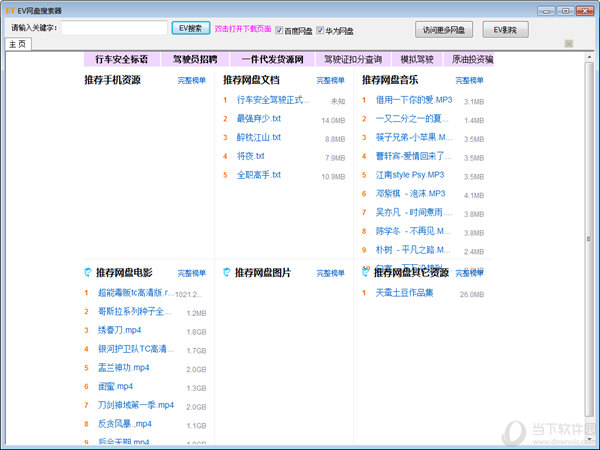Image resolution: width=600 pixels, height=450 pixels.
Task: Close the tab with the small X icon
Action: point(569,43)
